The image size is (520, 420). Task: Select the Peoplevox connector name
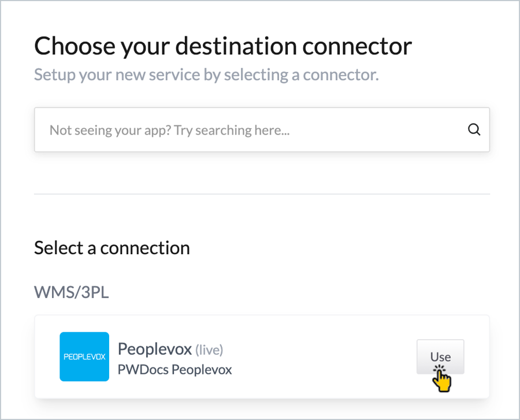(154, 349)
